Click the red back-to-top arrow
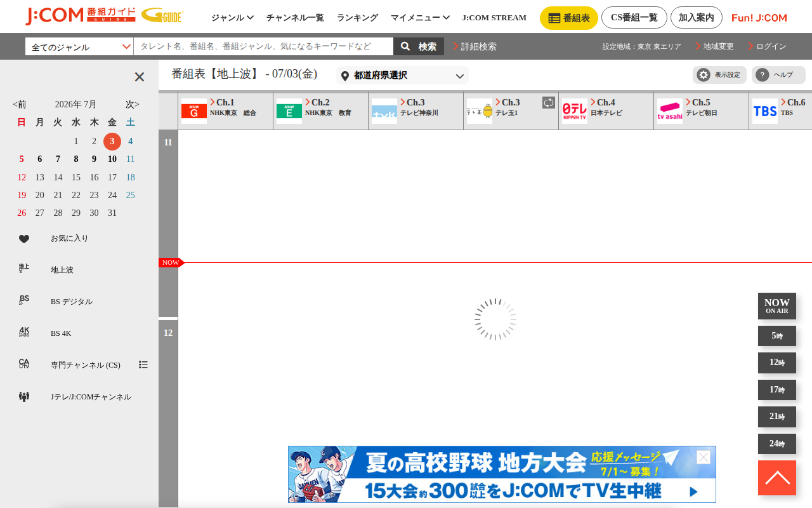The image size is (812, 508). 777,478
